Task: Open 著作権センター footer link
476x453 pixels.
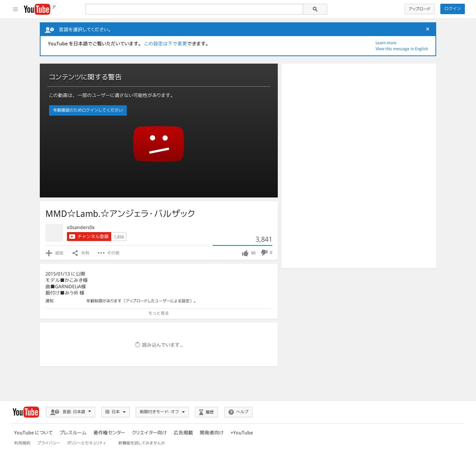Action: pos(109,433)
